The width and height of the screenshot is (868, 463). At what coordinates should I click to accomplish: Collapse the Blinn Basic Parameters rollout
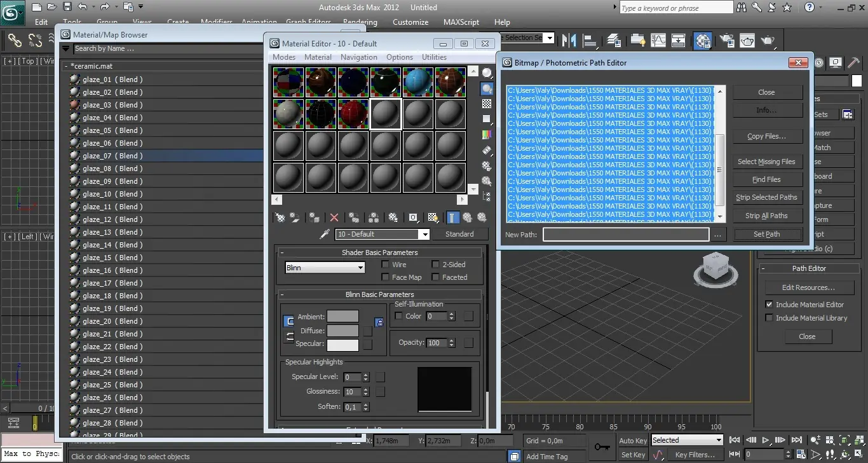(282, 294)
